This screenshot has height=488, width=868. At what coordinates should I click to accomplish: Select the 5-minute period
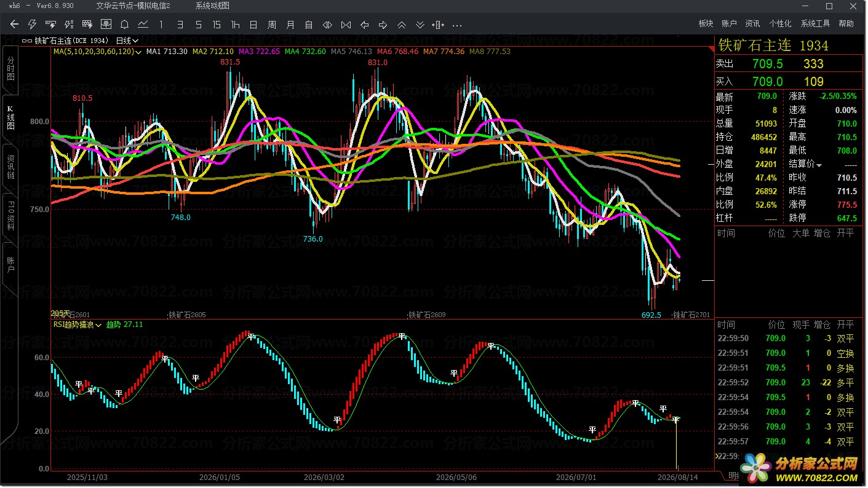click(x=198, y=25)
